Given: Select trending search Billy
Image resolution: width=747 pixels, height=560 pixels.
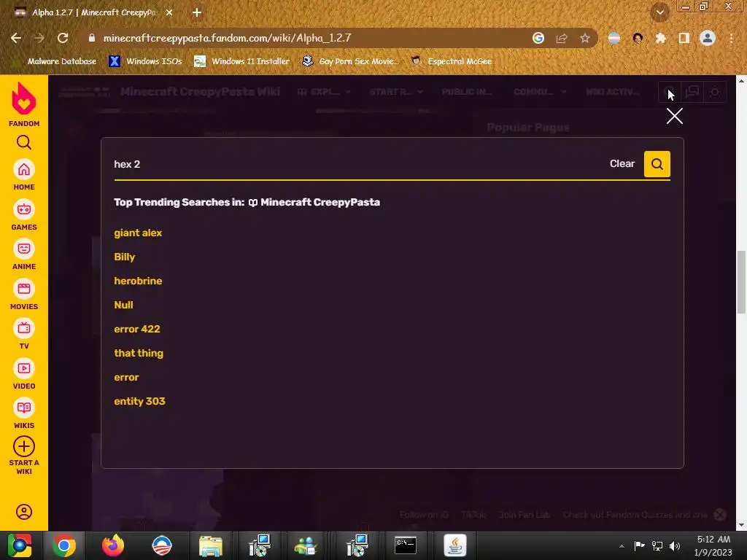Looking at the screenshot, I should (x=124, y=257).
